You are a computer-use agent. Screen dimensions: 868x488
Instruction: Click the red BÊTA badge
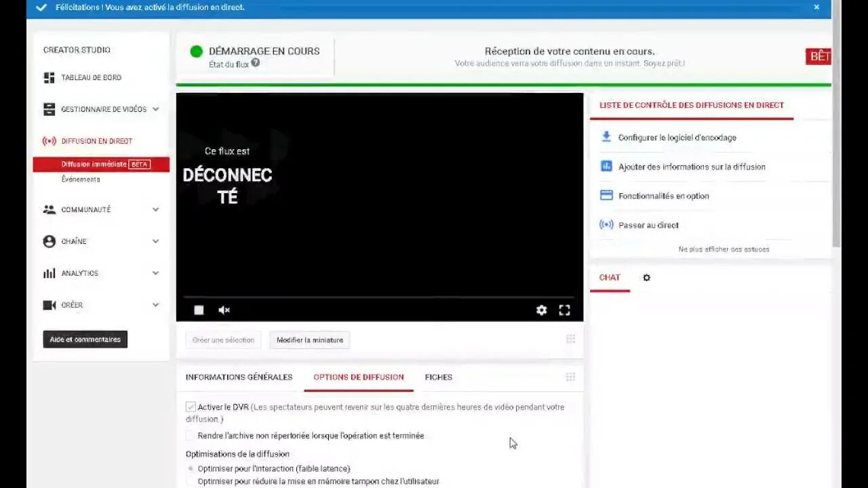[x=818, y=57]
